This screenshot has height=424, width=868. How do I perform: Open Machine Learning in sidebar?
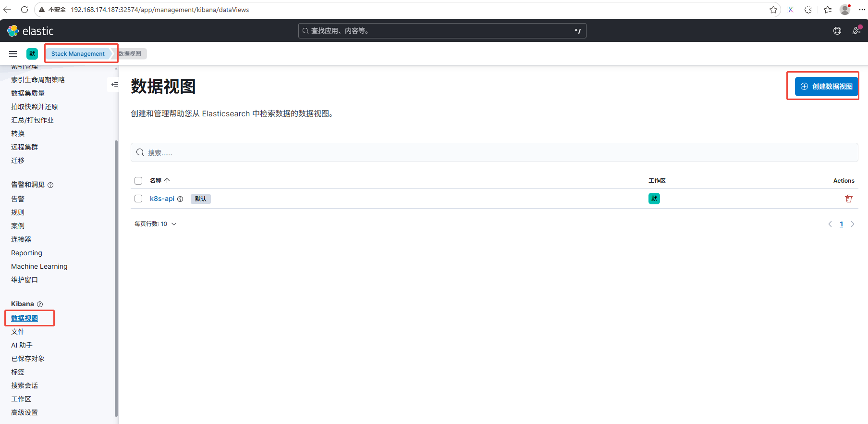39,266
